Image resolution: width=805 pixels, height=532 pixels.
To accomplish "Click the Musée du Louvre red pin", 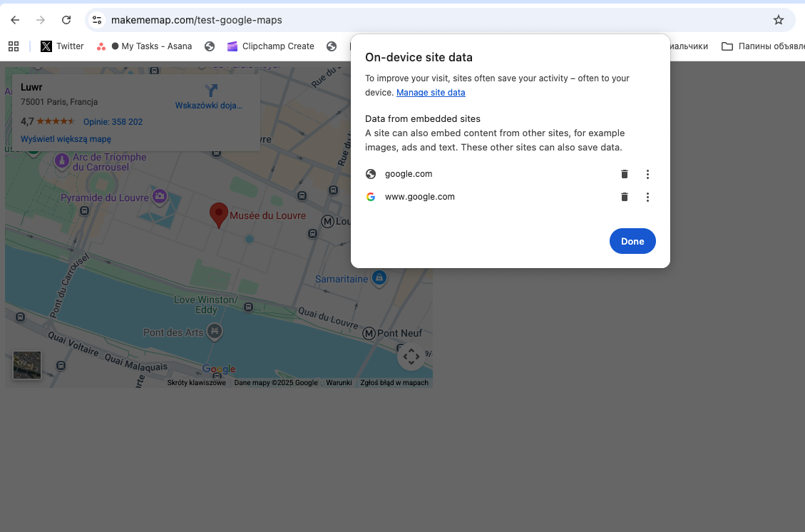I will click(x=218, y=214).
